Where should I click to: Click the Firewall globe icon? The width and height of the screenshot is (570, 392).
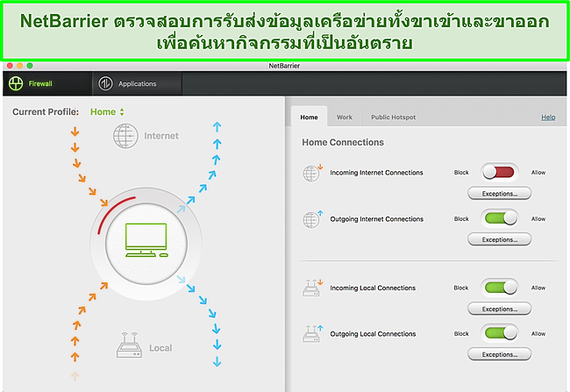click(16, 83)
